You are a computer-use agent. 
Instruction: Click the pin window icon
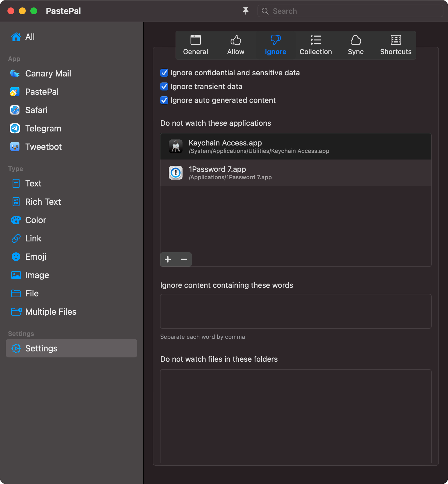(245, 11)
